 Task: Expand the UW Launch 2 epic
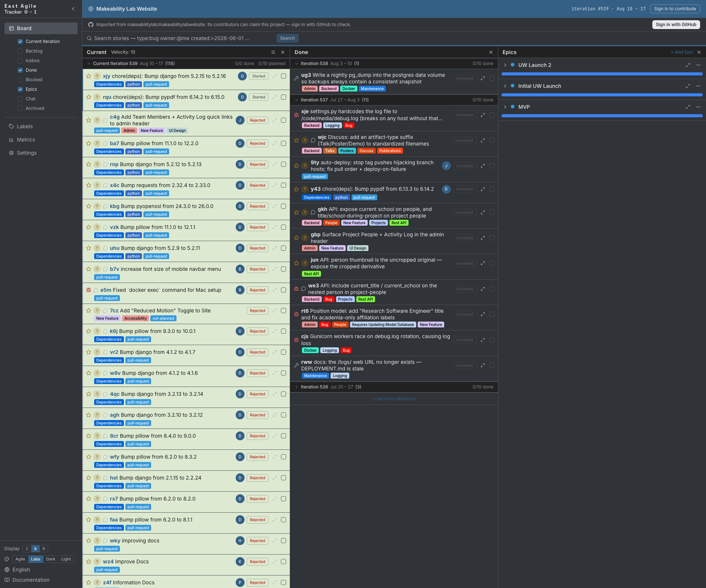505,65
